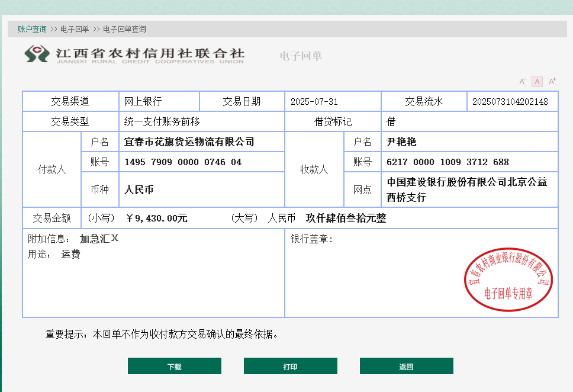Click the 返回 back button
The image size is (573, 392).
coord(406,366)
